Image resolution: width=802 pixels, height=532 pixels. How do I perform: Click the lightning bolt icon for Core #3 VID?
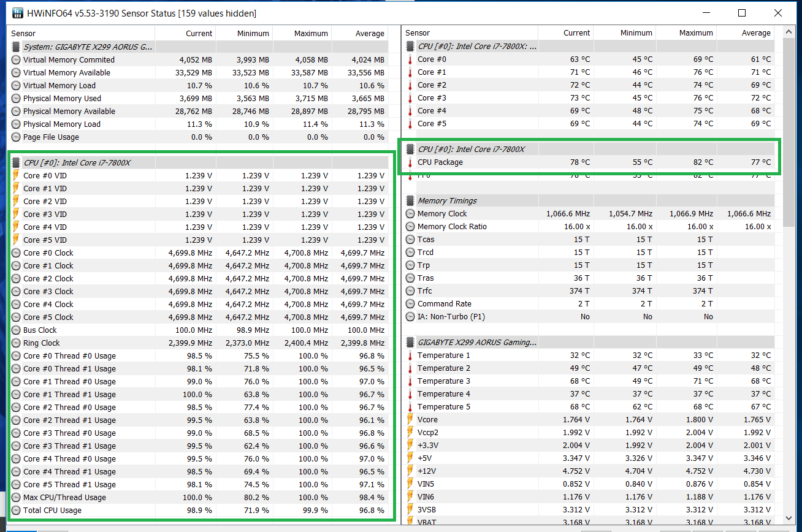16,214
